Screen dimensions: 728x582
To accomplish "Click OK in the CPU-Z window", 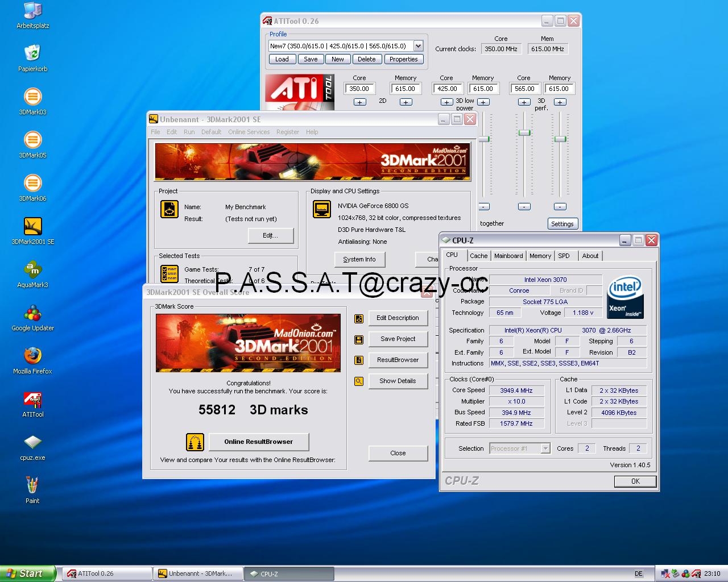I will click(635, 481).
